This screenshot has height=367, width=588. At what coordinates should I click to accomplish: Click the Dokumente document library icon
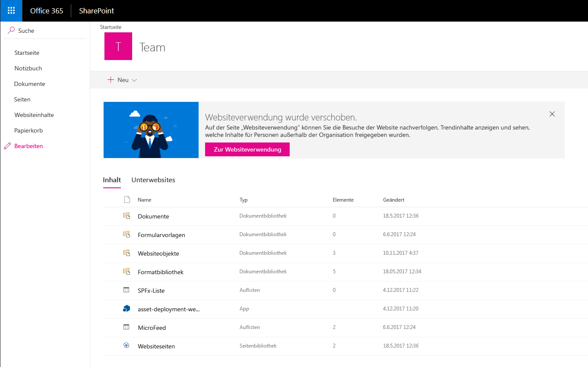[126, 216]
